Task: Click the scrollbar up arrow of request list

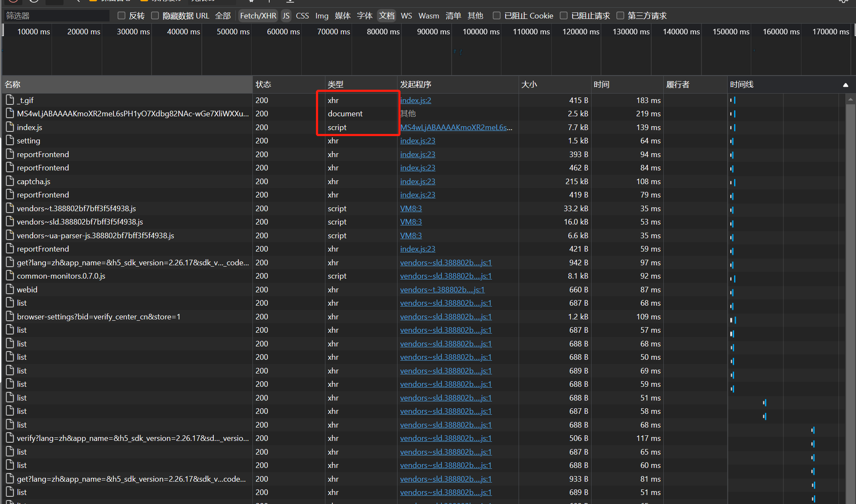Action: point(850,99)
